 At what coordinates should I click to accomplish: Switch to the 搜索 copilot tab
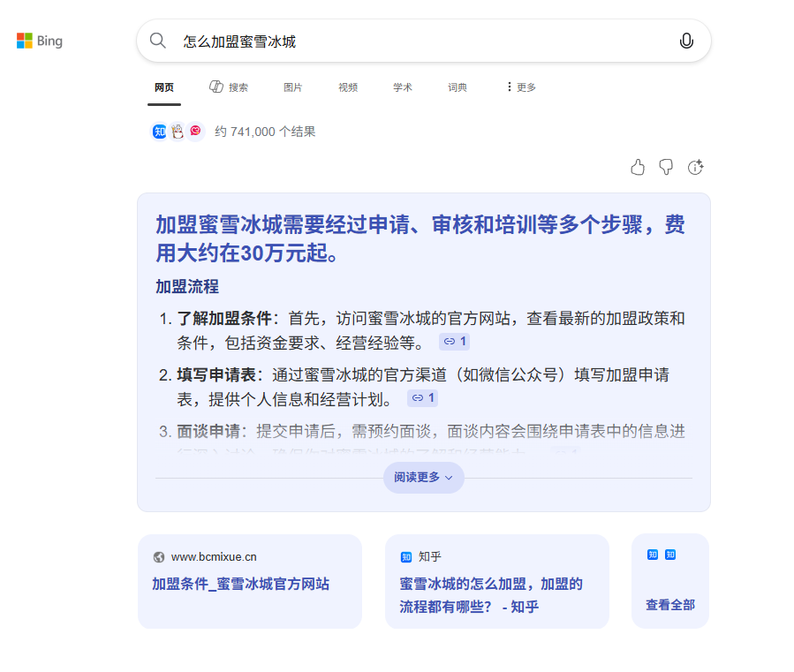pos(229,87)
